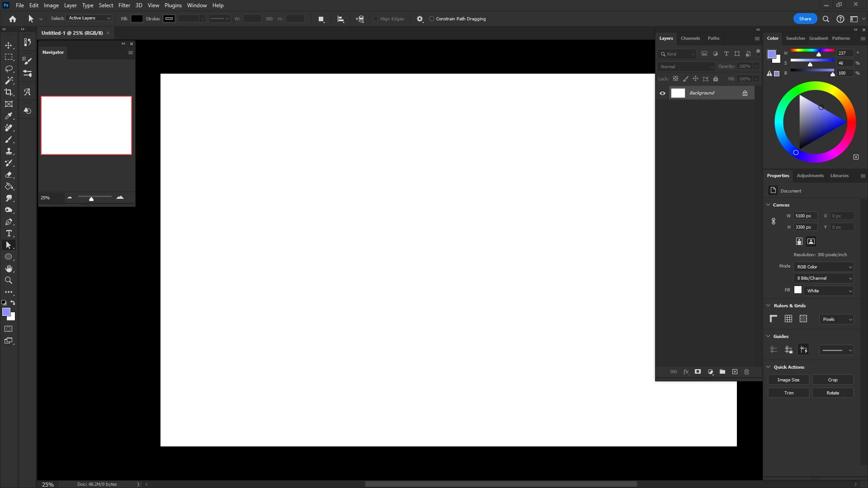The width and height of the screenshot is (868, 488).
Task: Switch to the Channels tab
Action: tap(690, 38)
